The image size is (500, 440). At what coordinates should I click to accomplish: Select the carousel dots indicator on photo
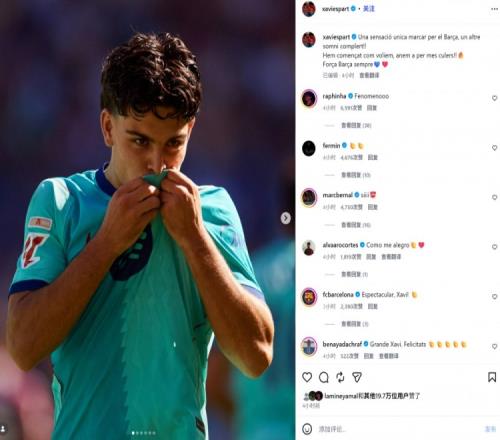click(144, 433)
